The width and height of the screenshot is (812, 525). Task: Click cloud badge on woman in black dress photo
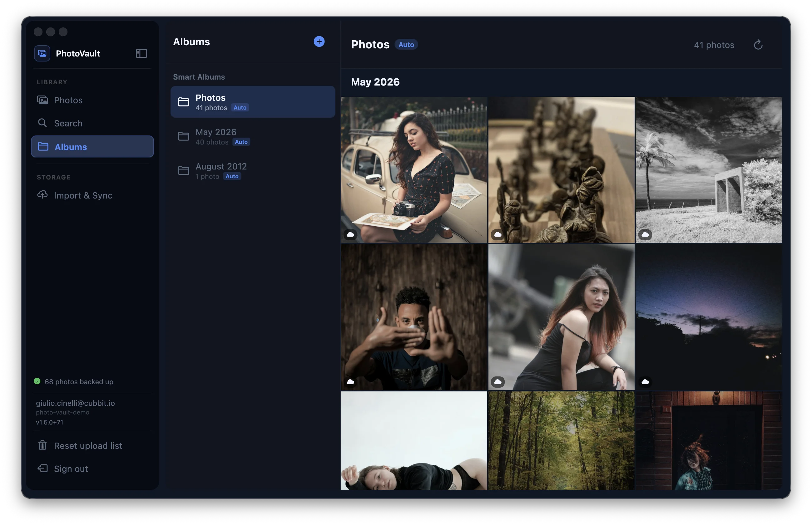498,382
